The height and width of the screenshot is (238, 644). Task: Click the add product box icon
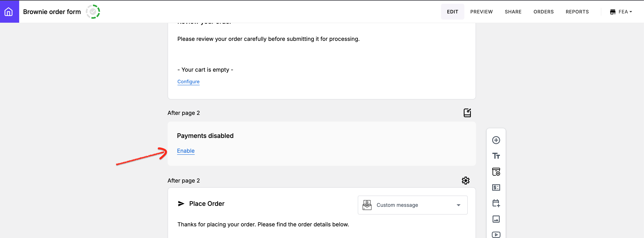click(x=496, y=172)
